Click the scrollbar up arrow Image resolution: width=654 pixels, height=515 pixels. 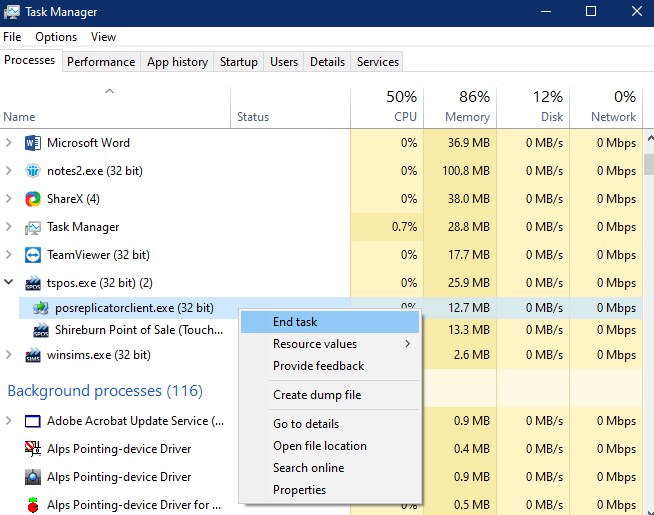point(649,138)
